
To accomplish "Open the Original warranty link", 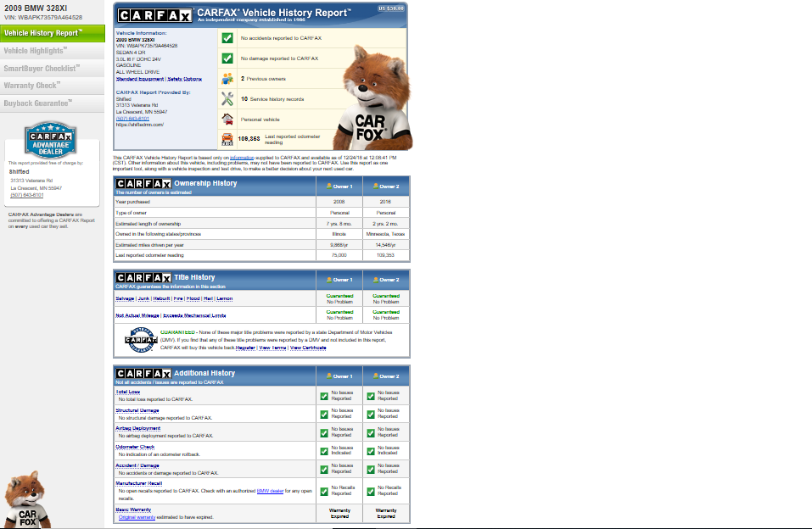I will [x=137, y=517].
